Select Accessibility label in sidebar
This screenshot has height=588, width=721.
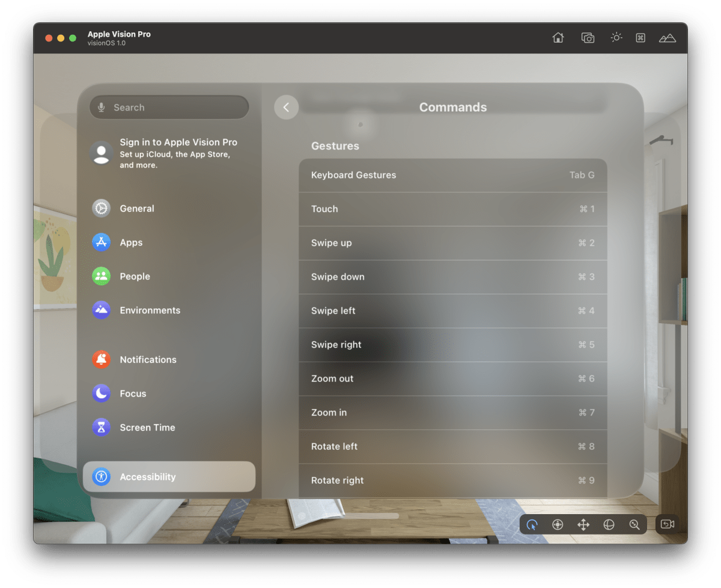[147, 477]
